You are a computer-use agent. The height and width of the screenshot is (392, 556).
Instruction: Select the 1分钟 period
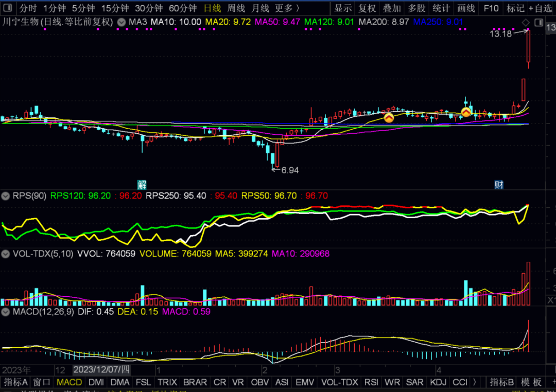[x=54, y=8]
